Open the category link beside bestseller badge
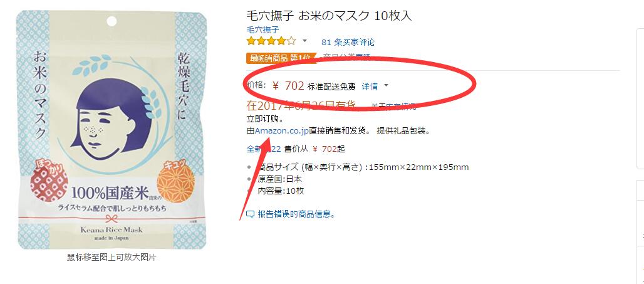The image size is (644, 284). [x=346, y=56]
